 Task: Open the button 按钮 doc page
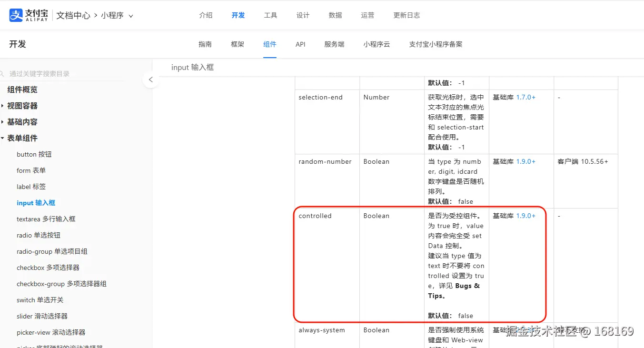click(x=34, y=154)
